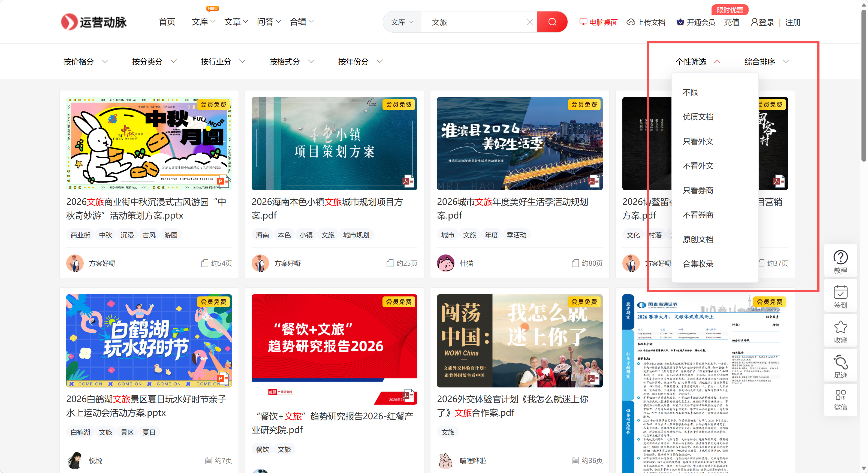Image resolution: width=868 pixels, height=473 pixels.
Task: Click 注册 register link
Action: (x=792, y=22)
